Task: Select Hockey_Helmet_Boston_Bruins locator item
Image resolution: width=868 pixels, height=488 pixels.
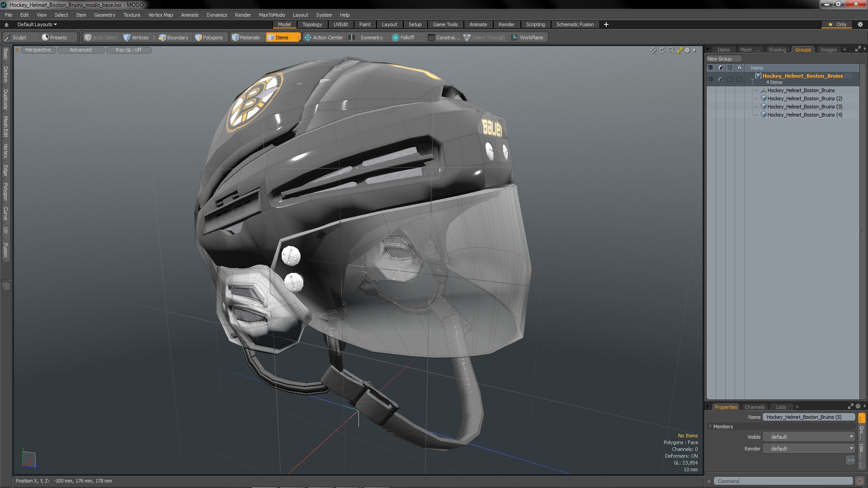Action: click(800, 90)
